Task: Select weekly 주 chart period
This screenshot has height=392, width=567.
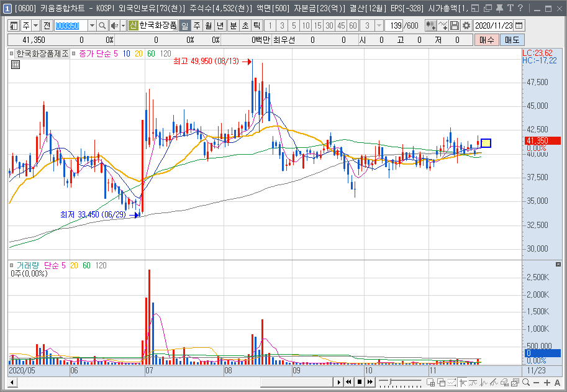Action: (197, 25)
